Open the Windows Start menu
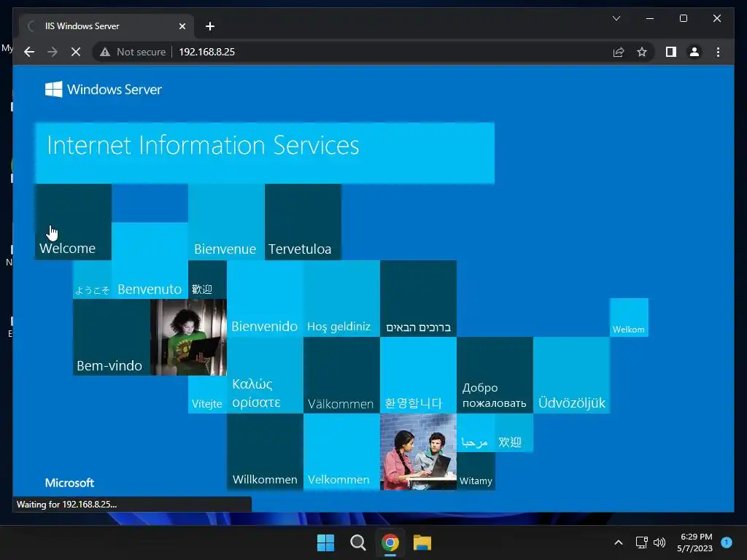 326,542
